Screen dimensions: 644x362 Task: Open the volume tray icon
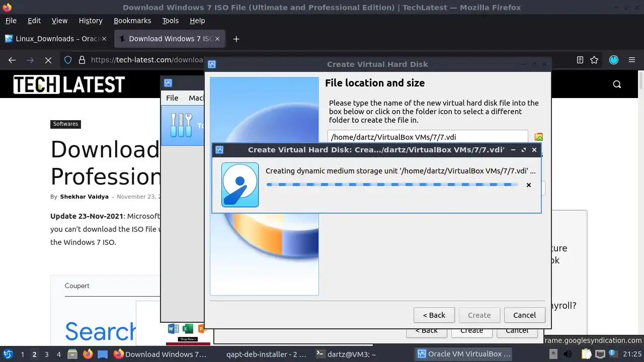(x=568, y=354)
